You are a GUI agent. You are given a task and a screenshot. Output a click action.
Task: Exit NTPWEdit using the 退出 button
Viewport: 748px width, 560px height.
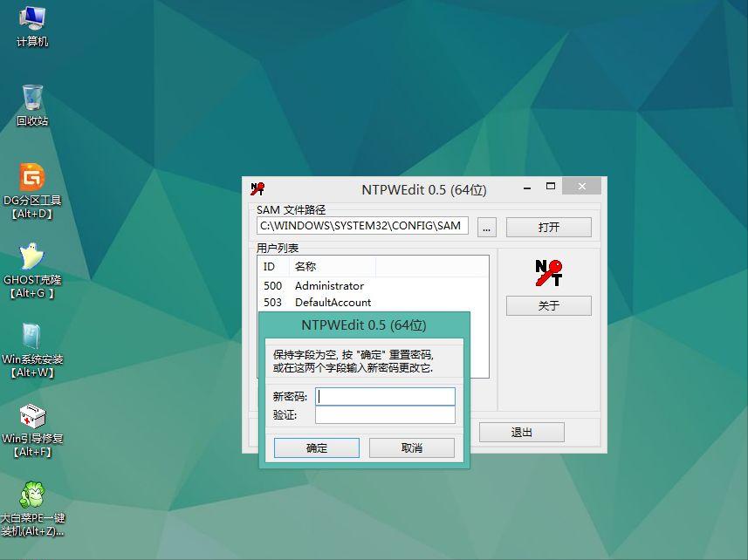(x=521, y=432)
